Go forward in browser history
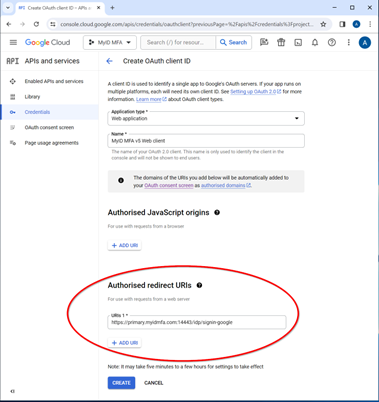379x402 pixels. (22, 24)
